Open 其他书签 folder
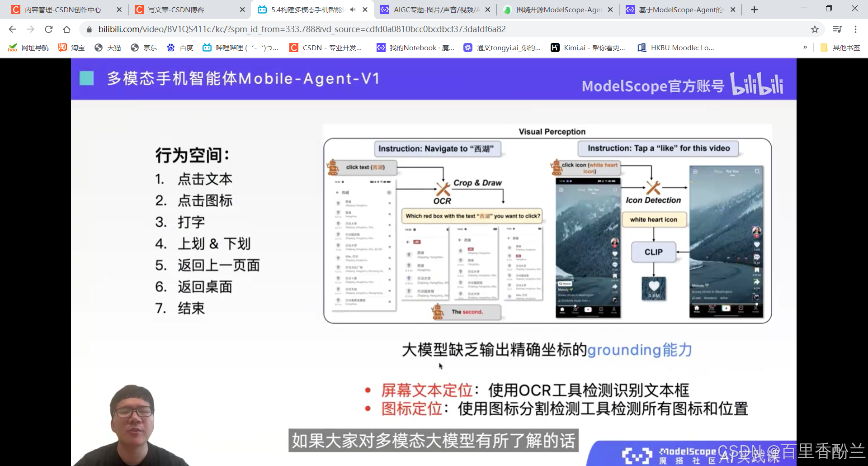This screenshot has height=466, width=868. (840, 48)
